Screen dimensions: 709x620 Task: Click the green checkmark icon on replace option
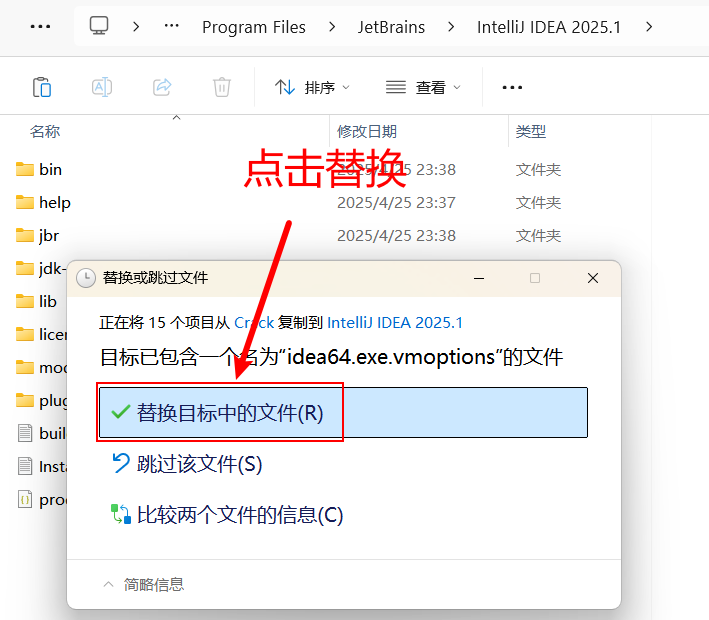(x=120, y=412)
